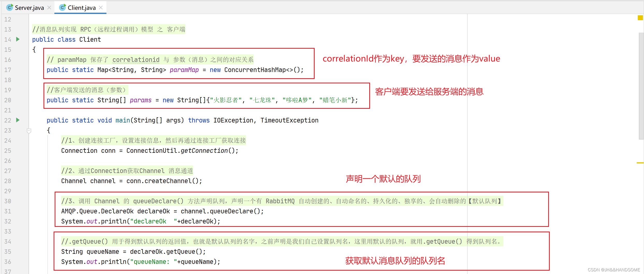The image size is (644, 274).
Task: Click IOException in the throws clause
Action: tap(233, 120)
